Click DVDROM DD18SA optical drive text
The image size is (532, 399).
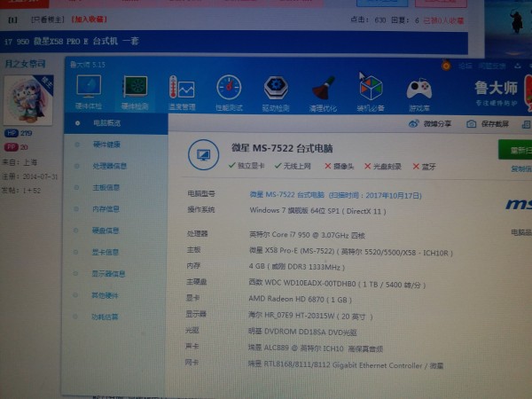302,332
